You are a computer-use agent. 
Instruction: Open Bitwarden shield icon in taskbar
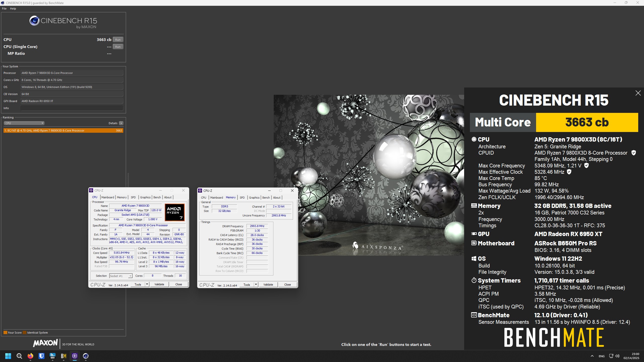point(42,356)
